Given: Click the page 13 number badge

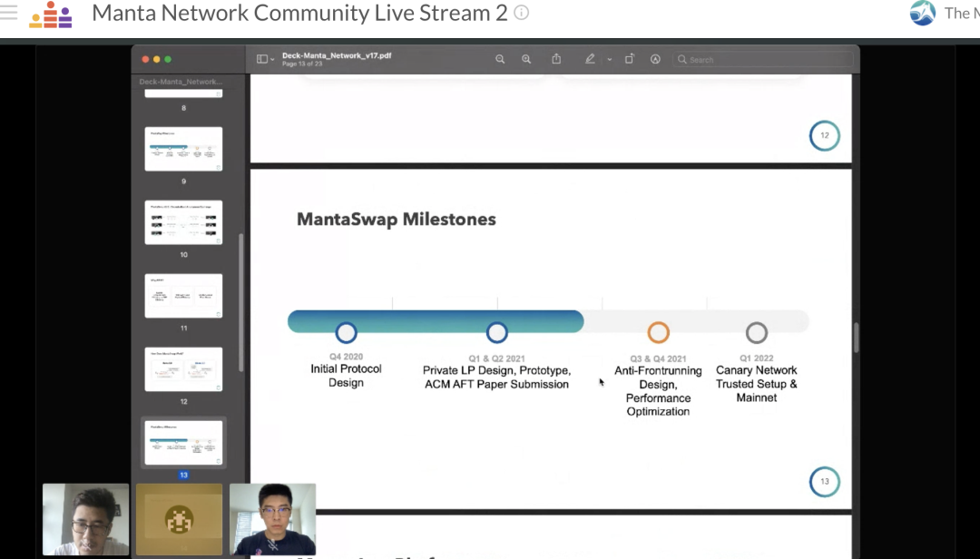Looking at the screenshot, I should 824,482.
